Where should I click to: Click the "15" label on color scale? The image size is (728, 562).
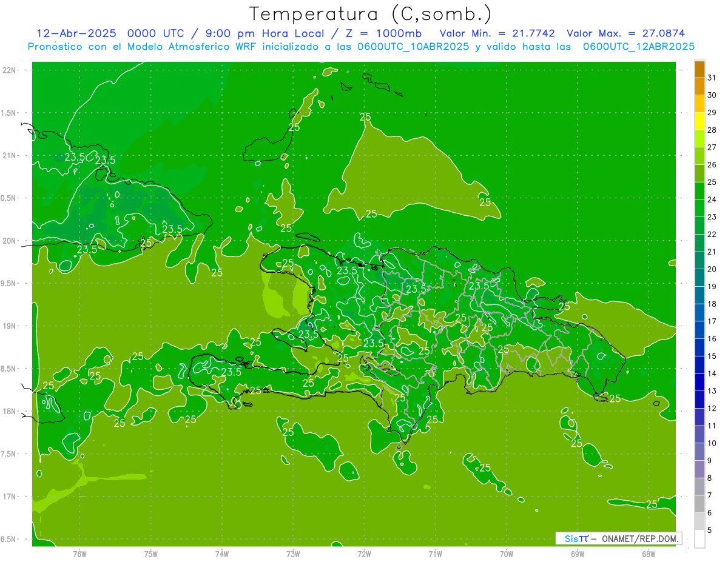pyautogui.click(x=712, y=356)
